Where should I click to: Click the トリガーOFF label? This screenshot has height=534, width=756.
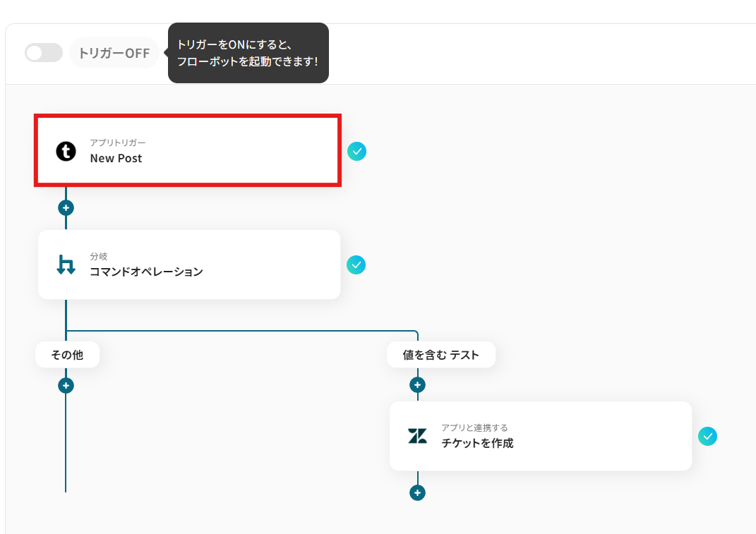pyautogui.click(x=114, y=53)
